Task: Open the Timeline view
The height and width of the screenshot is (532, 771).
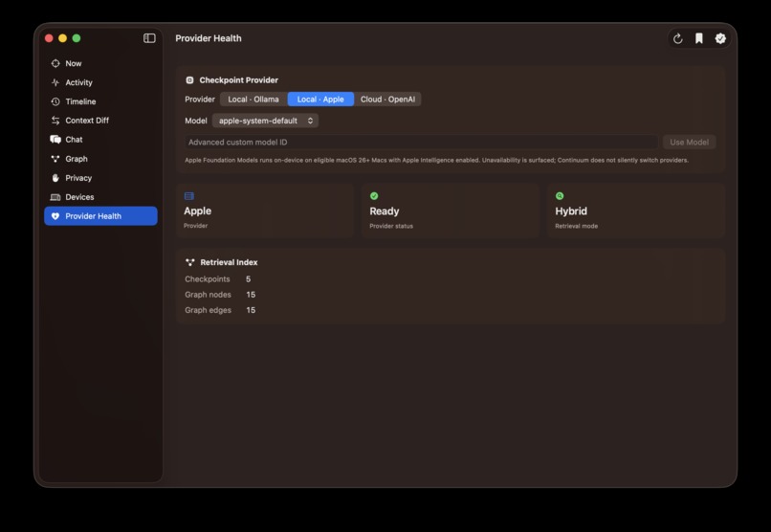Action: [100, 101]
